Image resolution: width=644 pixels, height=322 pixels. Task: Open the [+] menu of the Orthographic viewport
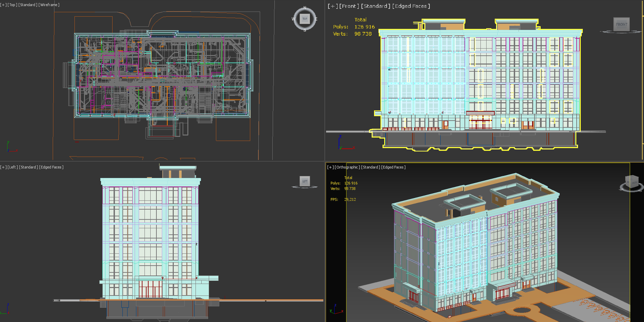[330, 167]
